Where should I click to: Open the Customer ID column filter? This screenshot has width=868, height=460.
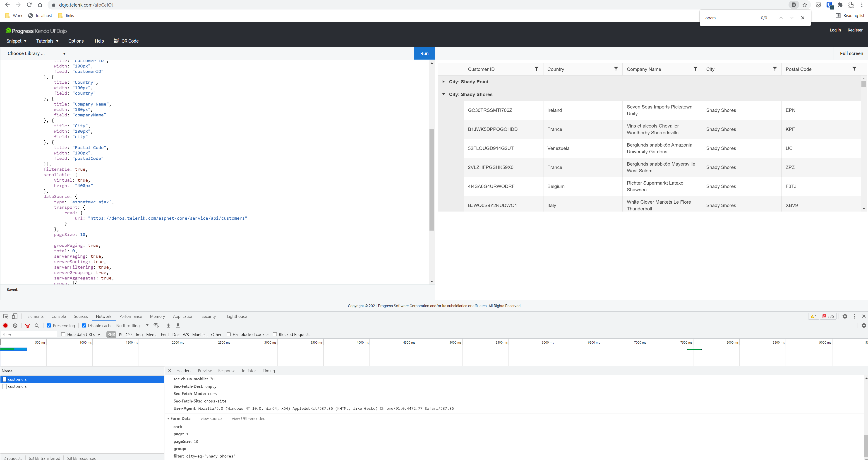click(536, 69)
